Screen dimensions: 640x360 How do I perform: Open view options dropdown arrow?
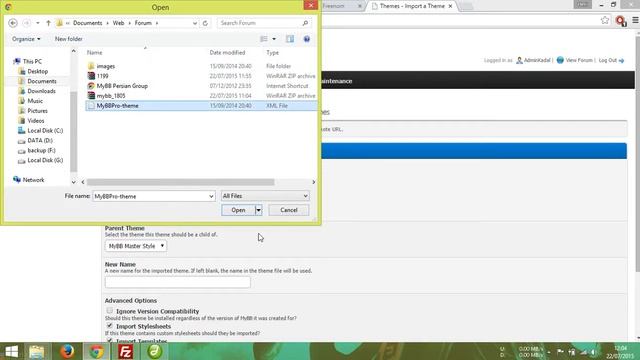click(x=274, y=39)
